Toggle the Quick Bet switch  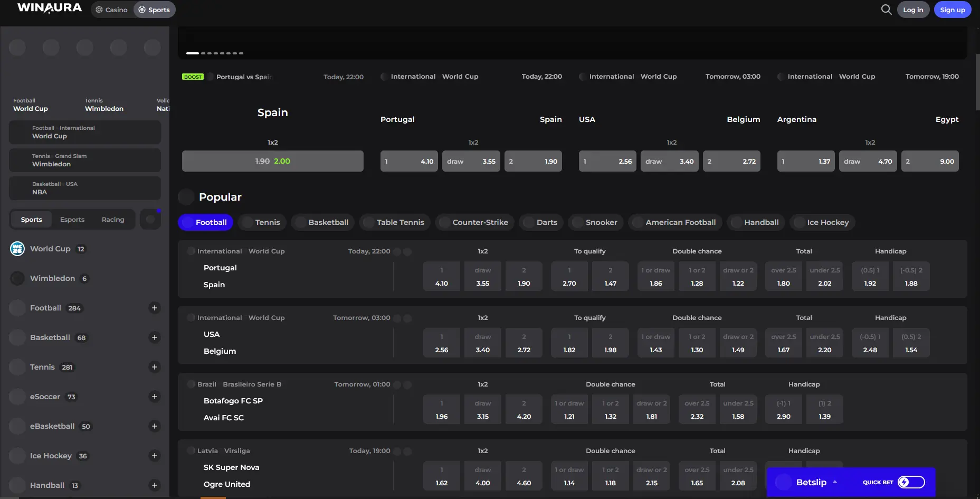(911, 482)
